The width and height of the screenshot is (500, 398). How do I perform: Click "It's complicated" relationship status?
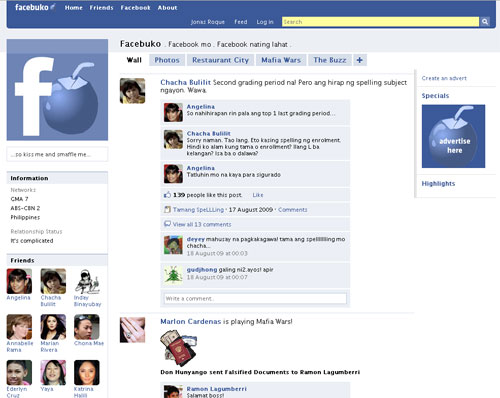32,240
